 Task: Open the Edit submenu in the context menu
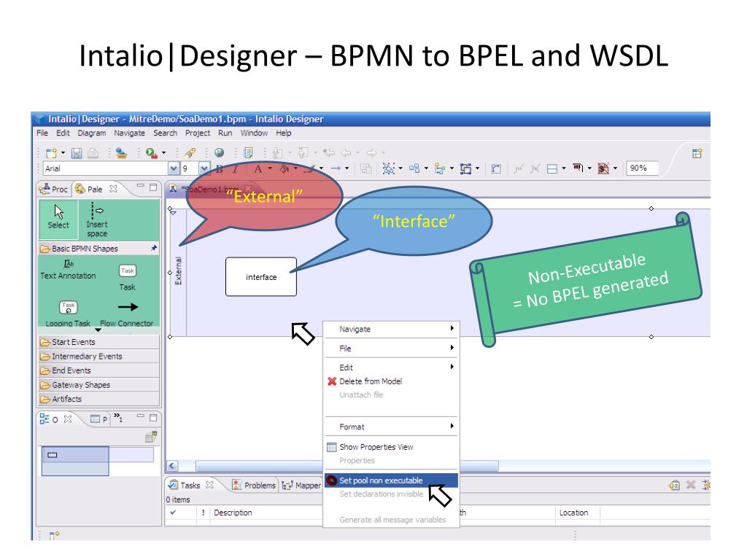[x=391, y=367]
